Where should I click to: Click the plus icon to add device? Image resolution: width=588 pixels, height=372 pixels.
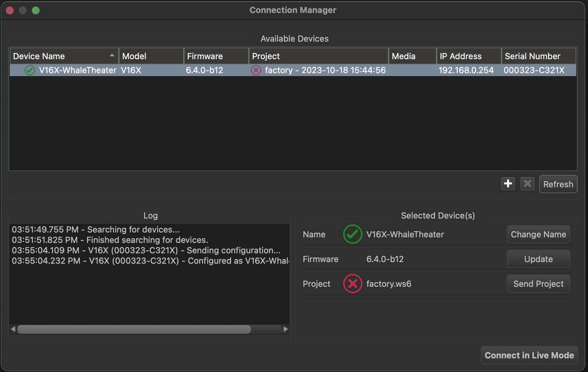coord(508,184)
